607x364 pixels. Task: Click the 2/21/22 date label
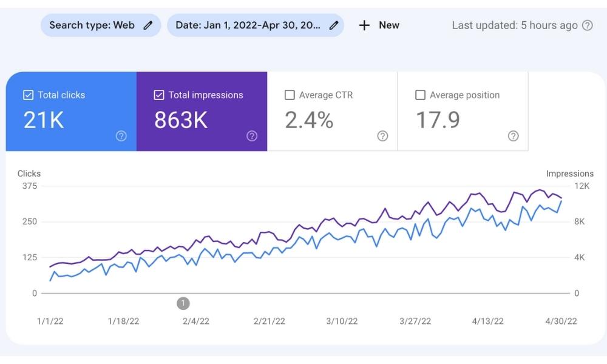(x=269, y=321)
